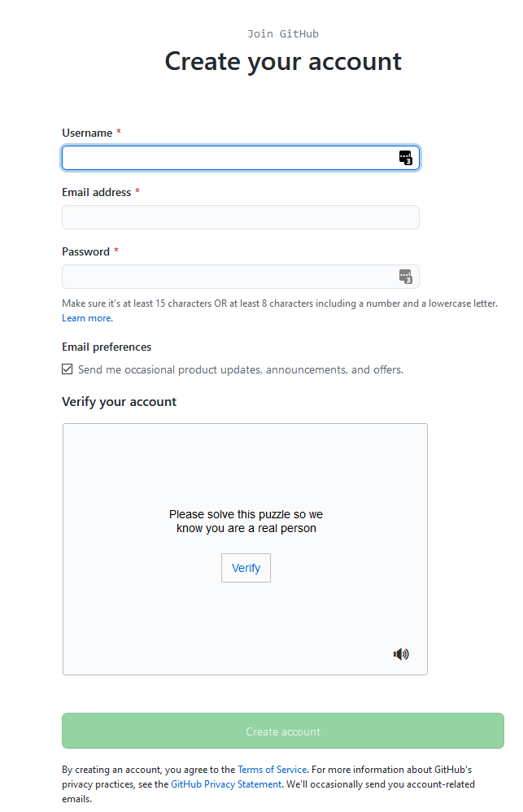
Task: Click the password manager icon in Password field
Action: click(x=405, y=277)
